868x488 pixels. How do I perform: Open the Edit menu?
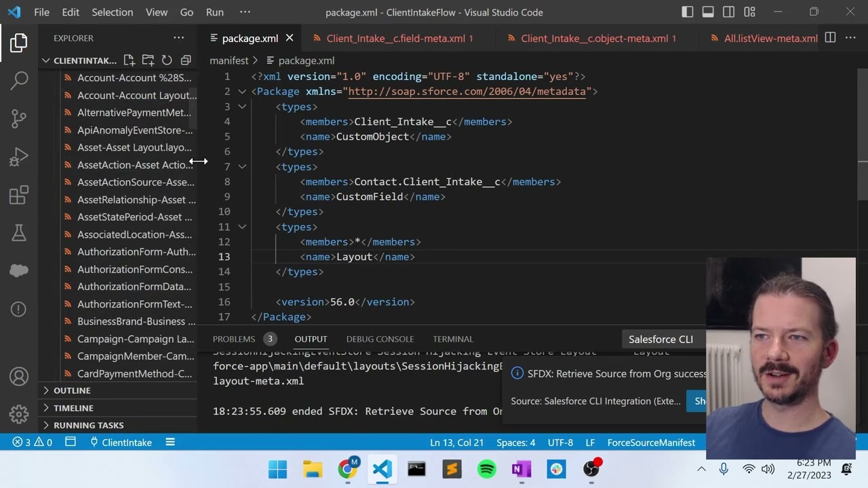[71, 12]
